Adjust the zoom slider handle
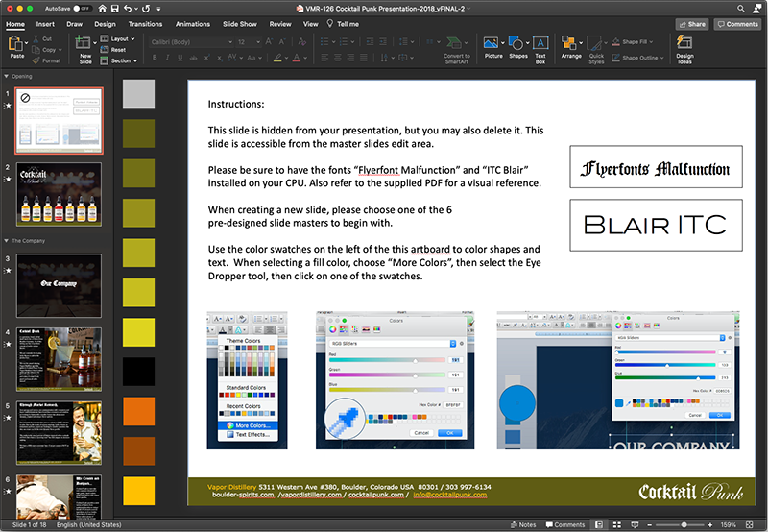This screenshot has width=768, height=532. 684,524
